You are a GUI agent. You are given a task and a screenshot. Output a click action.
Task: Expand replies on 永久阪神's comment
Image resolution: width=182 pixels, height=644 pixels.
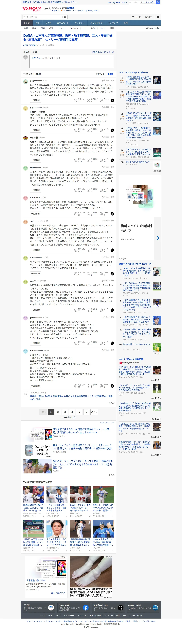click(35, 160)
